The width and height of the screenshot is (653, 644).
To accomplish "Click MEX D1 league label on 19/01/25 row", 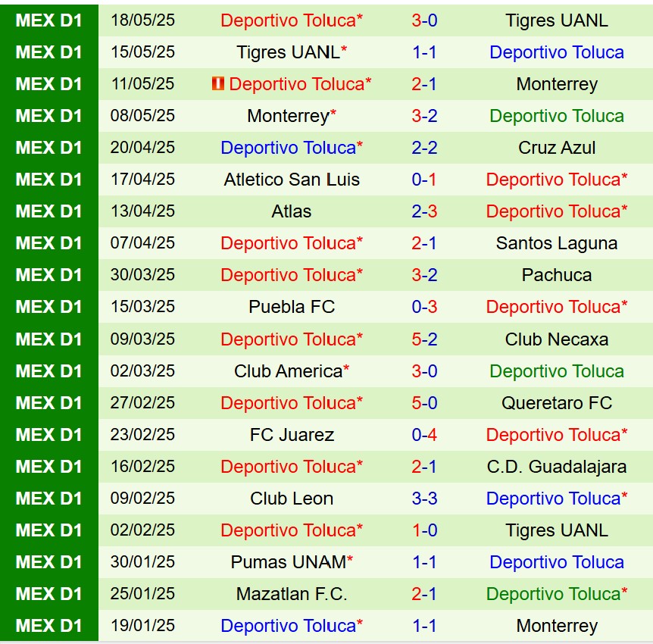I will [x=48, y=626].
